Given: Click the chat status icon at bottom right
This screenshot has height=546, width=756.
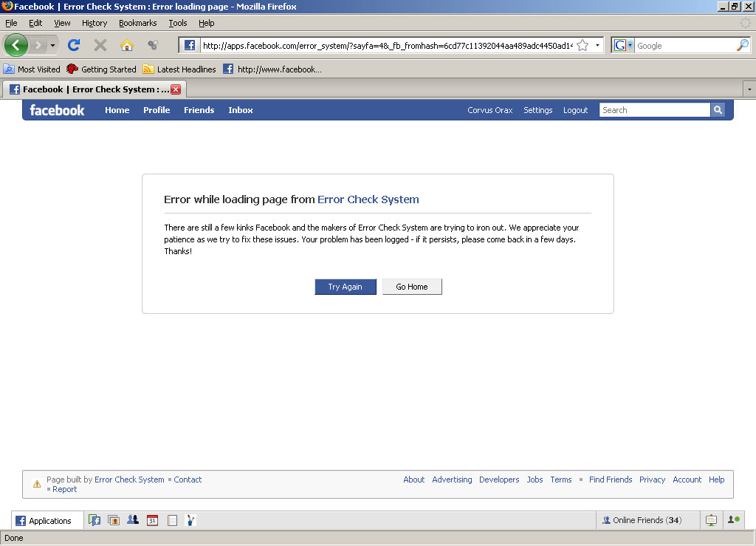Looking at the screenshot, I should pyautogui.click(x=734, y=520).
